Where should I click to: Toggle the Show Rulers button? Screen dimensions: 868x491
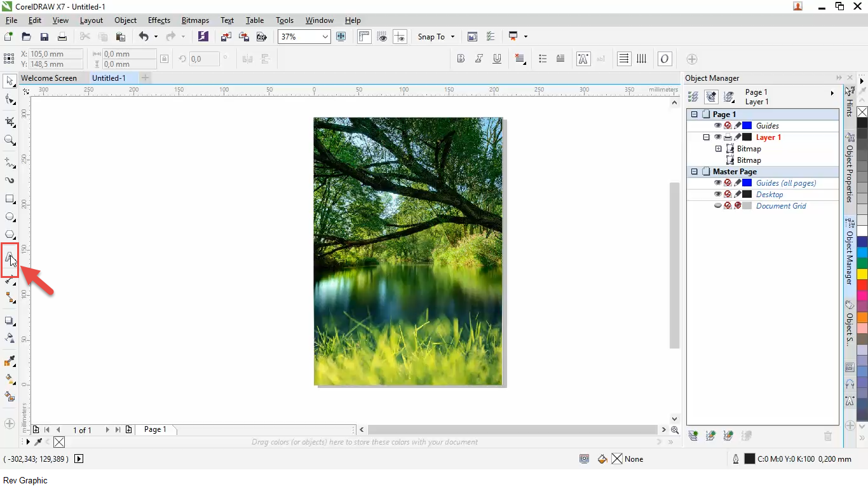tap(364, 37)
